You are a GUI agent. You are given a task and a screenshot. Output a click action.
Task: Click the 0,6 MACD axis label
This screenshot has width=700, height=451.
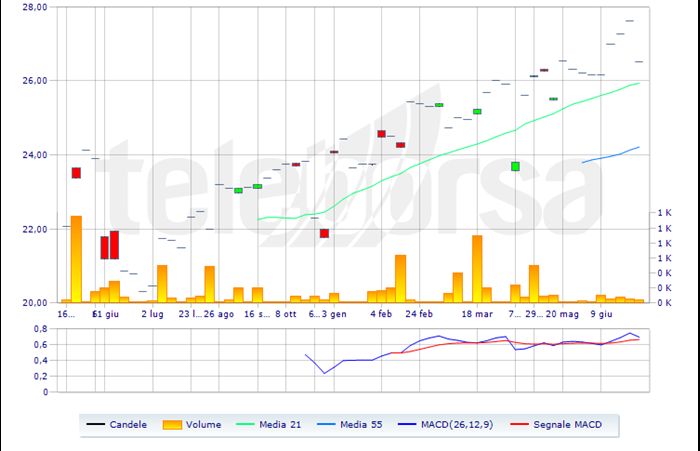coord(41,345)
